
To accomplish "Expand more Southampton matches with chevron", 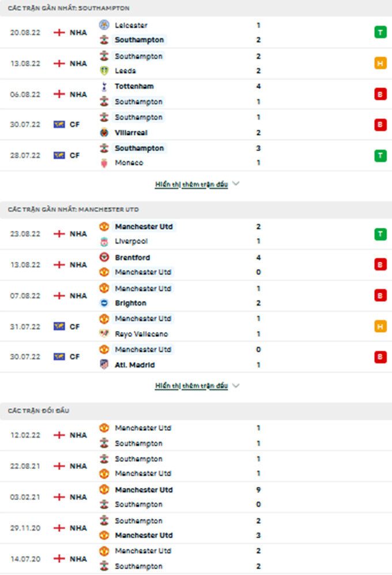I will click(236, 184).
